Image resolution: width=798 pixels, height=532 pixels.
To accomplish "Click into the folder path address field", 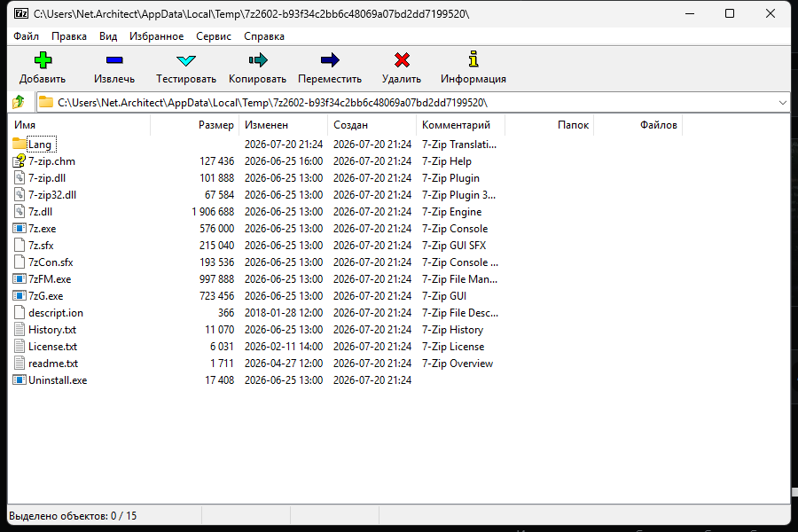I will pos(415,102).
